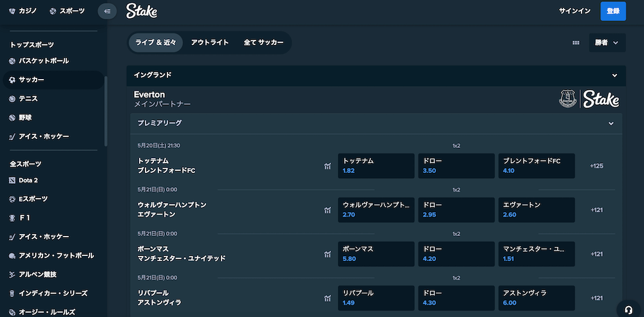The height and width of the screenshot is (317, 644).
Task: Open the 勝者 market dropdown
Action: (607, 42)
